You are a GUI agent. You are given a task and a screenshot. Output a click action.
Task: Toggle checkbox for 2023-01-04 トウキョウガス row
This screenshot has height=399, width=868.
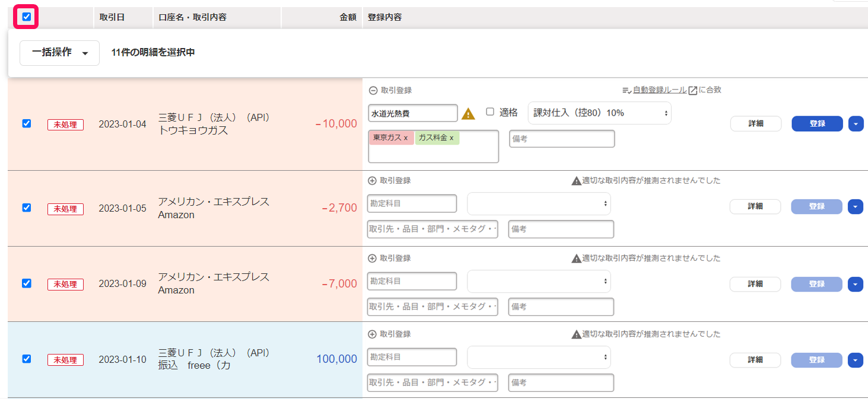click(x=27, y=123)
